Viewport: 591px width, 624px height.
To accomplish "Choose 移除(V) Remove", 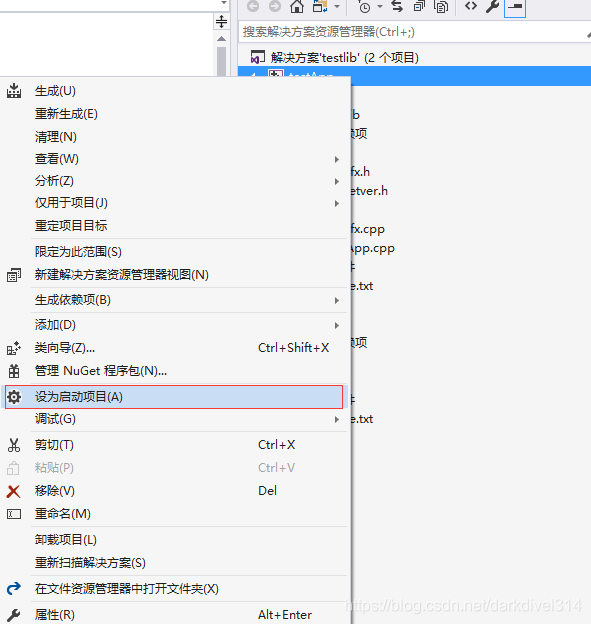I will [x=175, y=491].
